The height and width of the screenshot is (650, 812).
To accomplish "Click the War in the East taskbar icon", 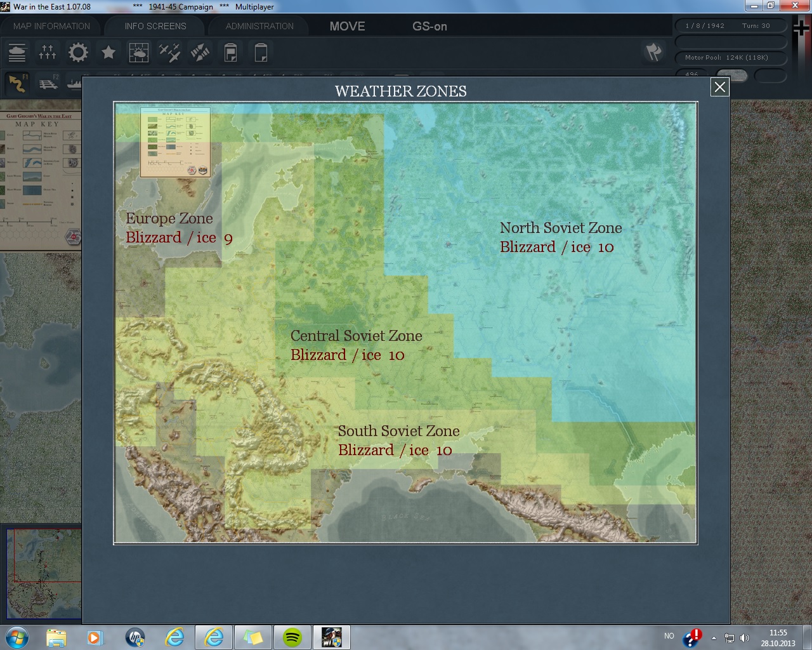I will point(332,637).
